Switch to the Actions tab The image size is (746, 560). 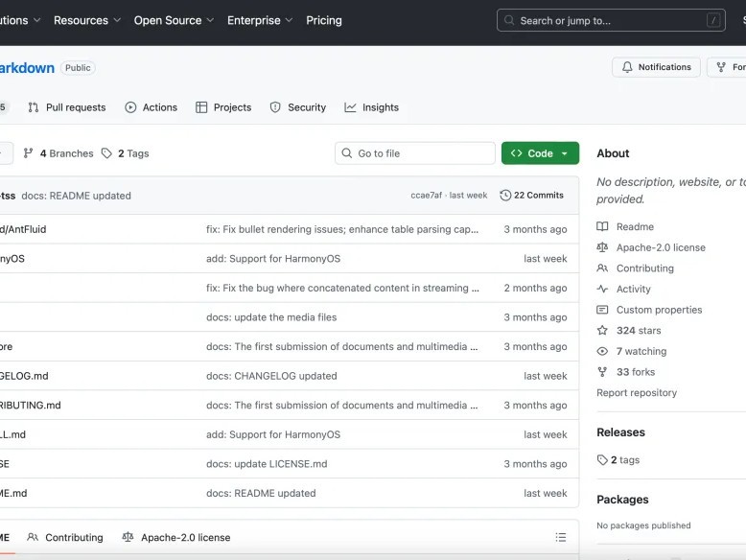click(152, 107)
